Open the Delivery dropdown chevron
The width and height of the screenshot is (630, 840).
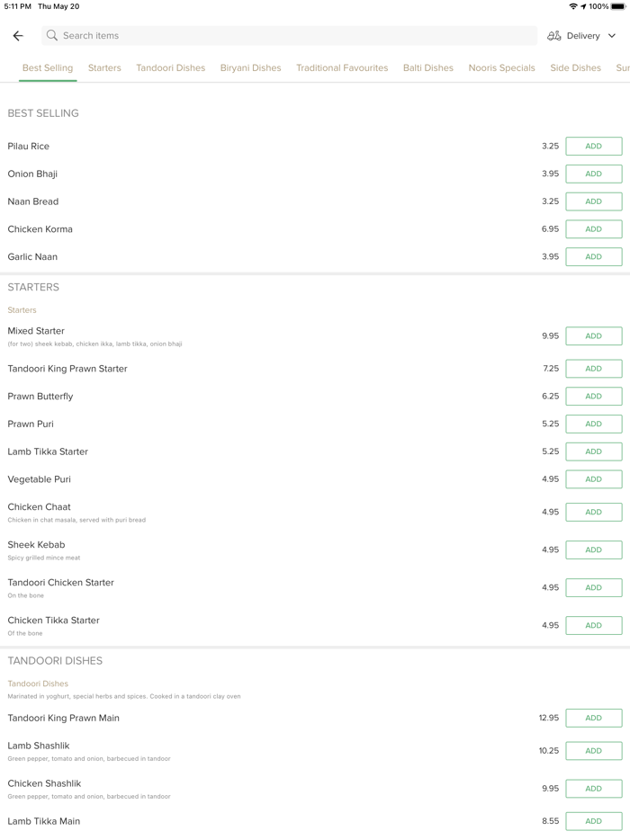tap(612, 36)
